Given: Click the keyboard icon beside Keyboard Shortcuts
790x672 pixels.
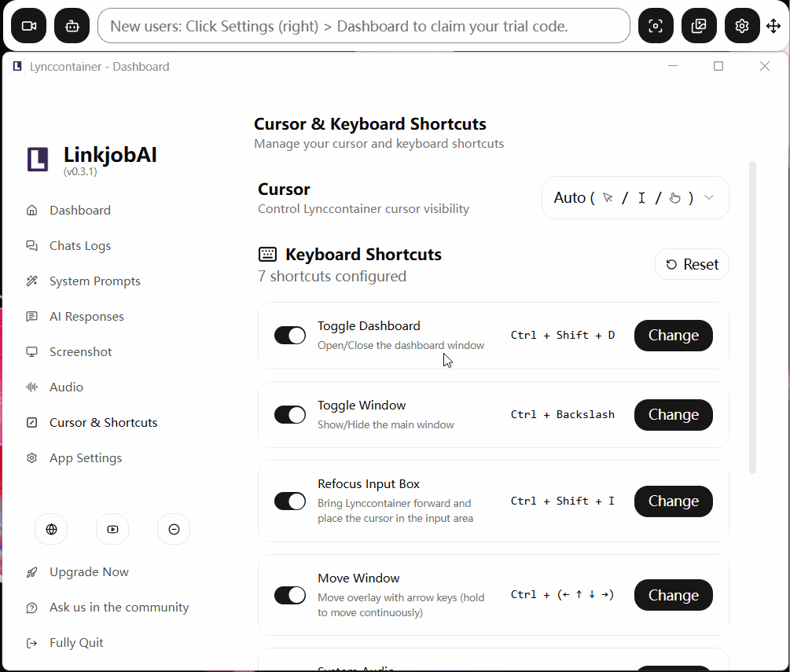Looking at the screenshot, I should pos(267,254).
